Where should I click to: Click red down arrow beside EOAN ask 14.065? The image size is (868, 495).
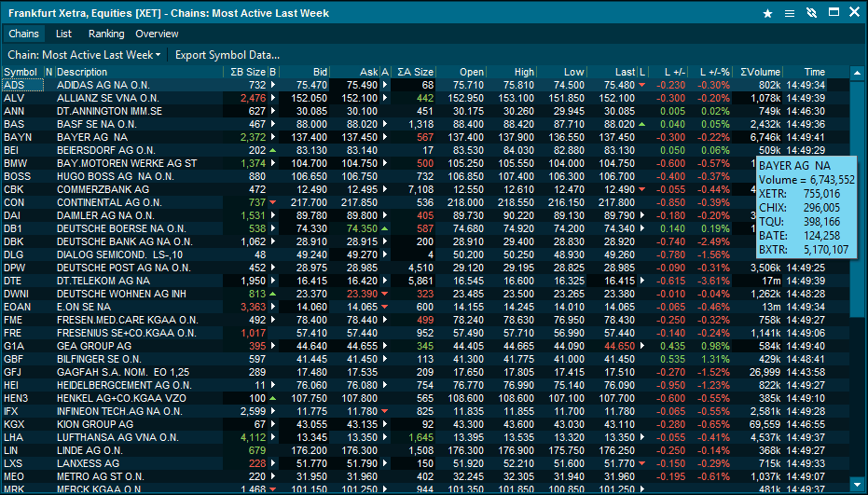point(385,307)
